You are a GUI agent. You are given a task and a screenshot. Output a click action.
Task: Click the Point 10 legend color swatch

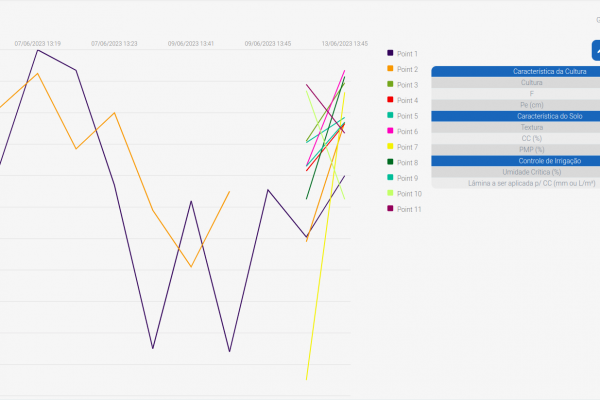coord(390,193)
